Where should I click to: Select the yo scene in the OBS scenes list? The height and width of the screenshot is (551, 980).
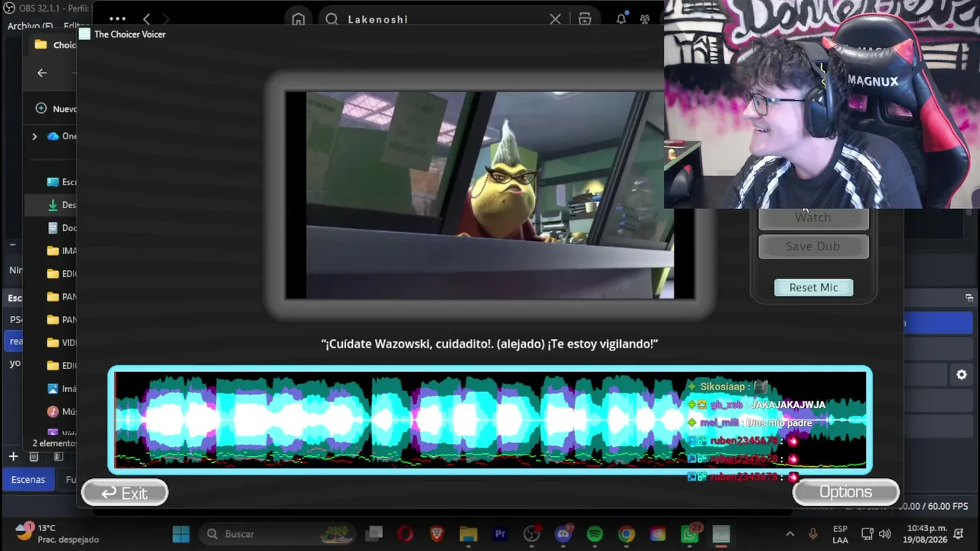(x=15, y=364)
